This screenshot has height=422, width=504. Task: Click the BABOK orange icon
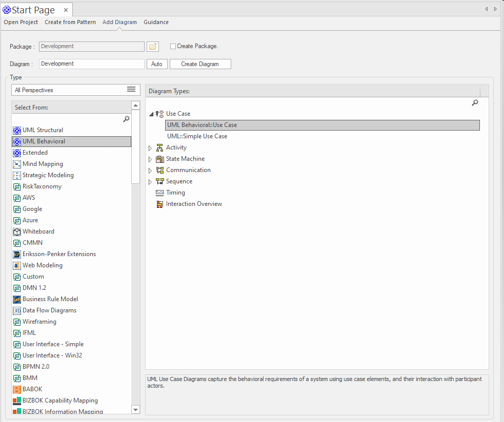click(17, 389)
